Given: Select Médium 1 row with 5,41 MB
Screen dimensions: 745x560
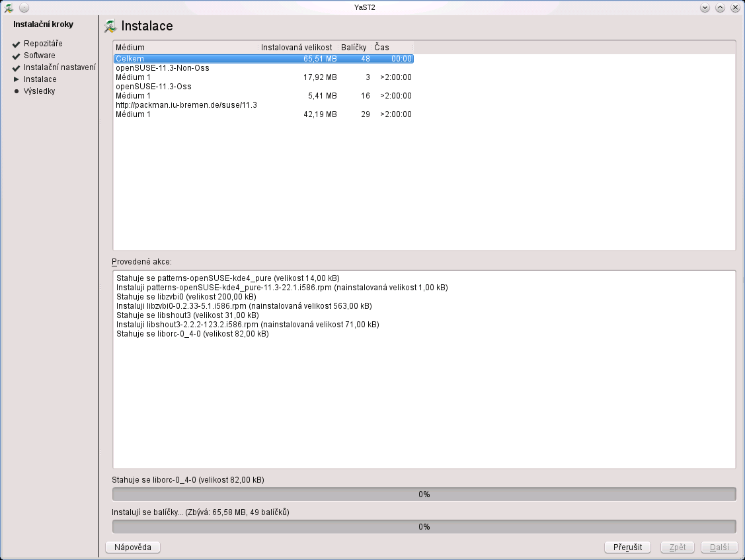Looking at the screenshot, I should click(264, 96).
